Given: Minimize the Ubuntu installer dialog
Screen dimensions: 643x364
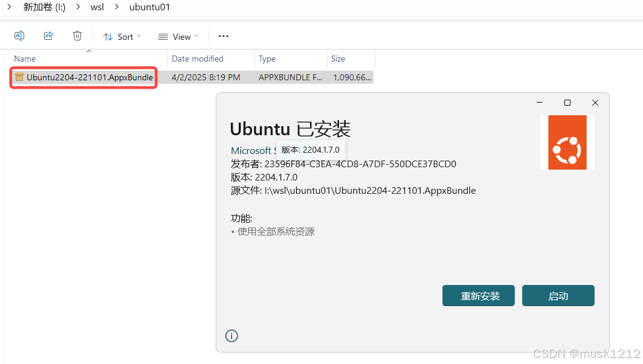Looking at the screenshot, I should 540,103.
